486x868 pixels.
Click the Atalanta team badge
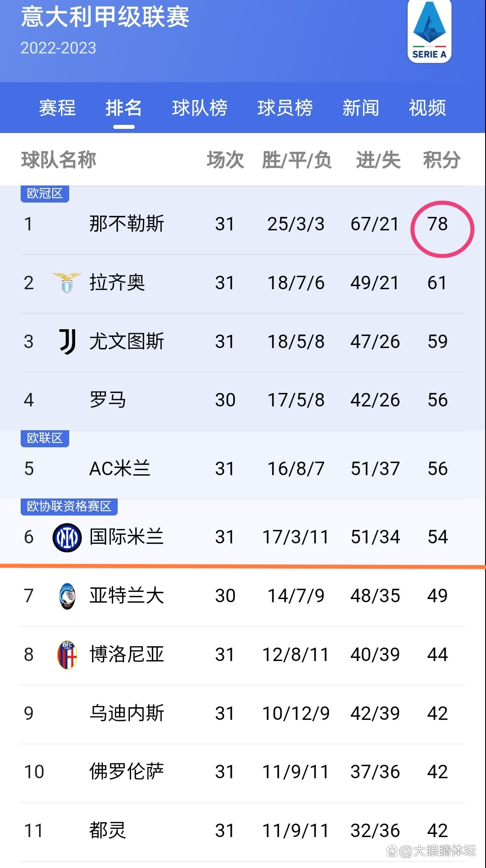click(x=66, y=595)
